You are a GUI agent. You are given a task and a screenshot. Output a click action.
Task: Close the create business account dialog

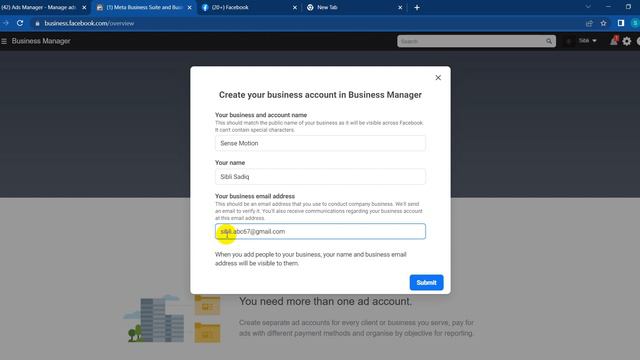pyautogui.click(x=438, y=78)
